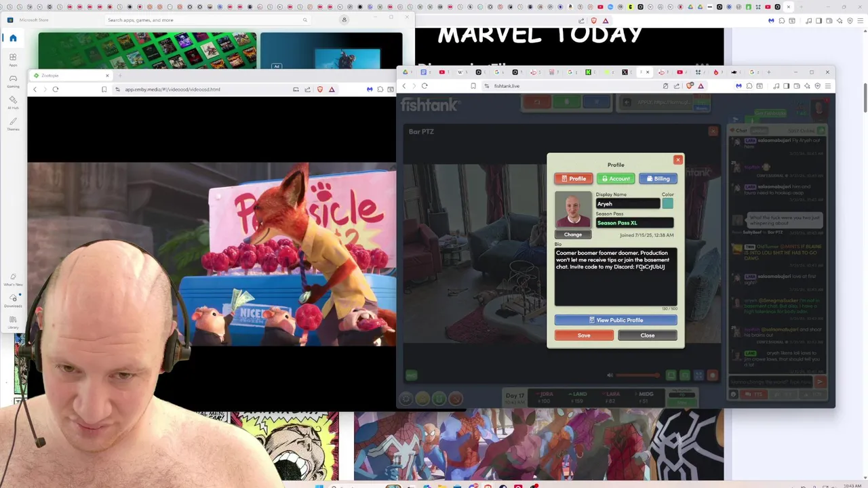Open the fishtank browser hamburger menu
Viewport: 868px width, 488px height.
pos(828,86)
